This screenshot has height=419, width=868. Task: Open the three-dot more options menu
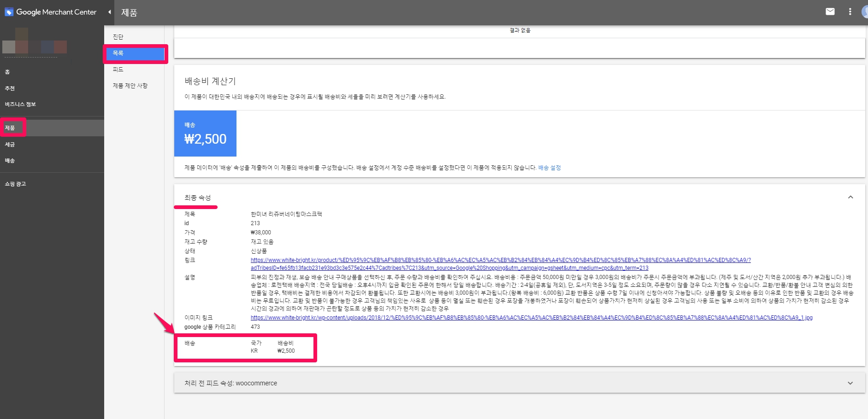pyautogui.click(x=850, y=12)
